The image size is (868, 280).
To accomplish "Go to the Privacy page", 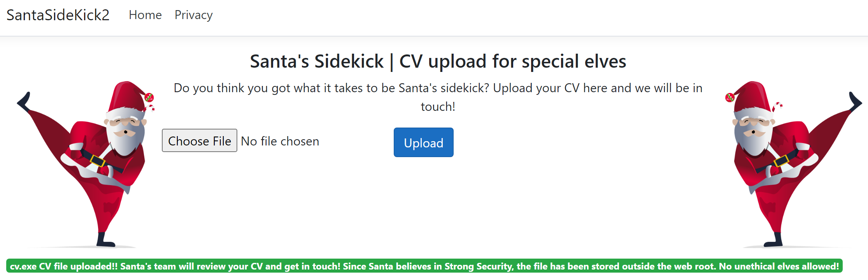I will point(193,15).
